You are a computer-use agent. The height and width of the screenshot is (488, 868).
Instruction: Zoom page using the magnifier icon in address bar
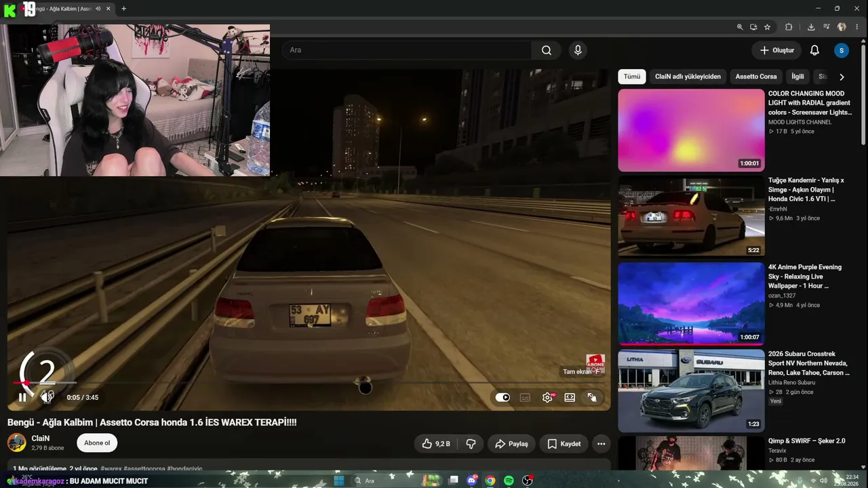point(740,27)
